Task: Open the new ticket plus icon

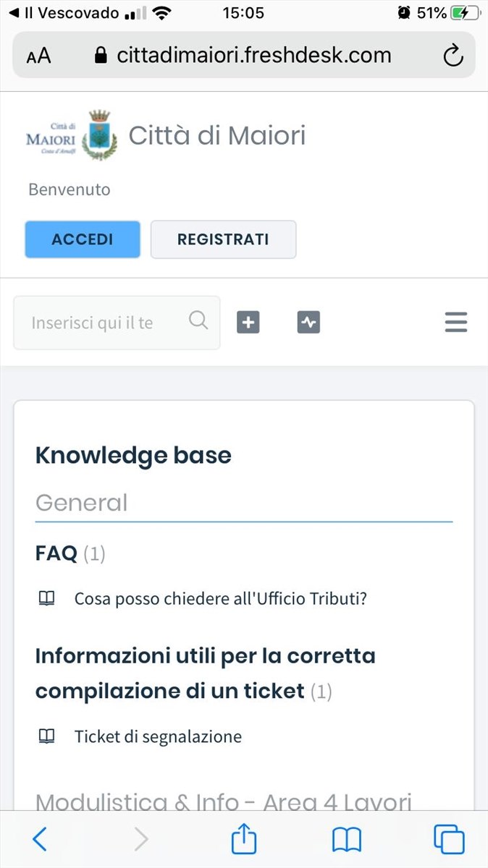Action: [x=248, y=323]
